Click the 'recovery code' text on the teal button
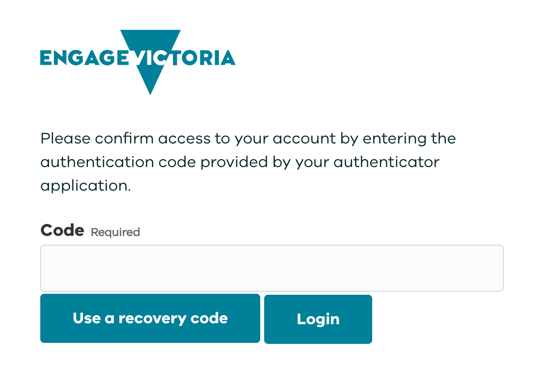546x392 pixels. tap(173, 318)
